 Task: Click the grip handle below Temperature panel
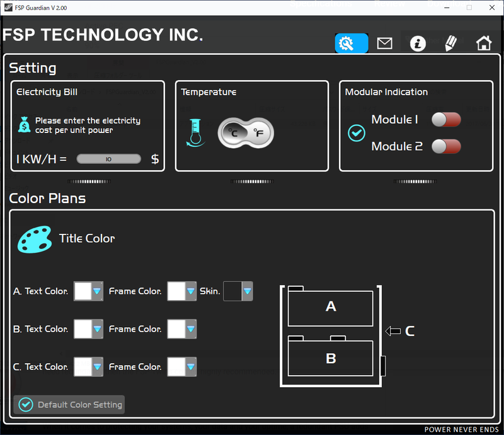click(252, 182)
